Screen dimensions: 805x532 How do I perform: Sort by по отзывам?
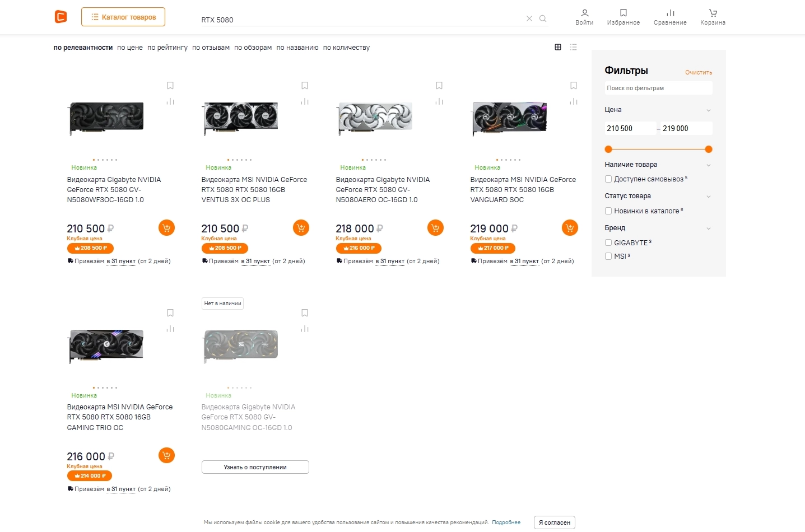coord(211,48)
